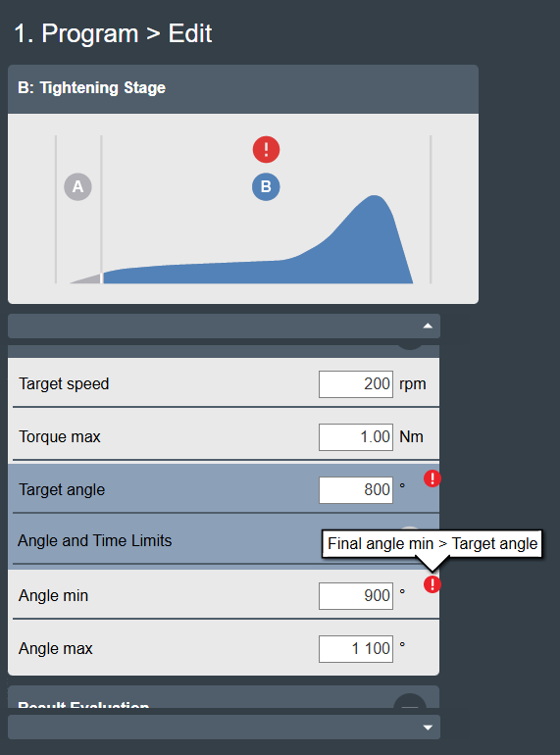
Task: Select the blue stage B circle icon
Action: click(266, 187)
